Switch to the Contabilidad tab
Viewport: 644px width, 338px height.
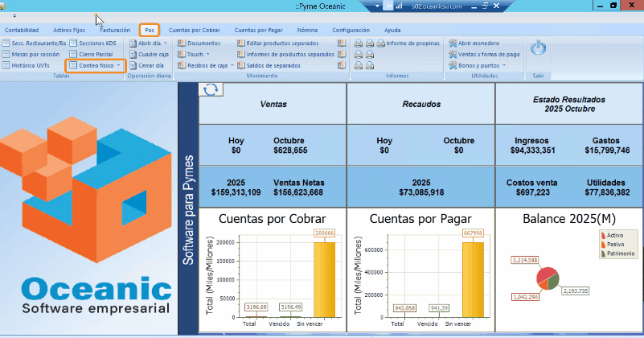(x=22, y=30)
